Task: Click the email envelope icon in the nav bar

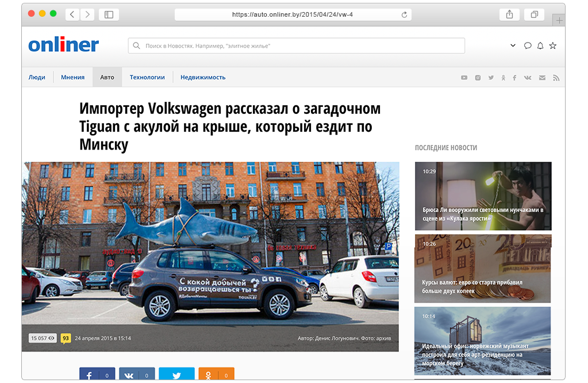Action: click(542, 78)
